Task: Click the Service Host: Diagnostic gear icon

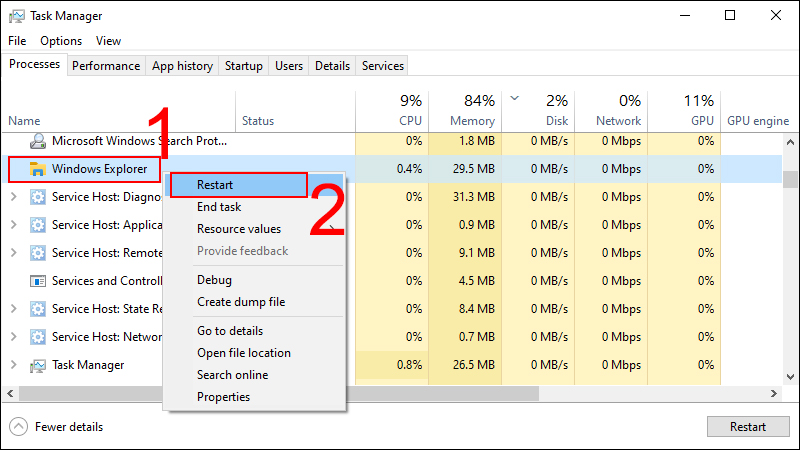Action: [38, 197]
